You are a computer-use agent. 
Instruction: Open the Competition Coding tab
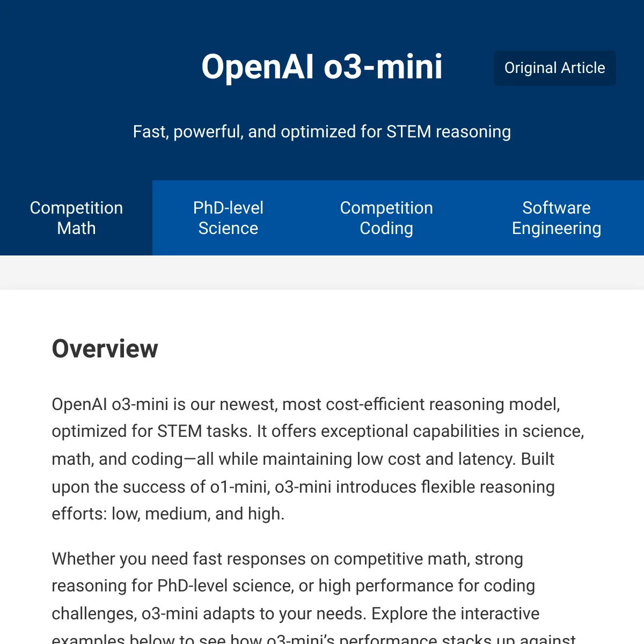tap(386, 218)
